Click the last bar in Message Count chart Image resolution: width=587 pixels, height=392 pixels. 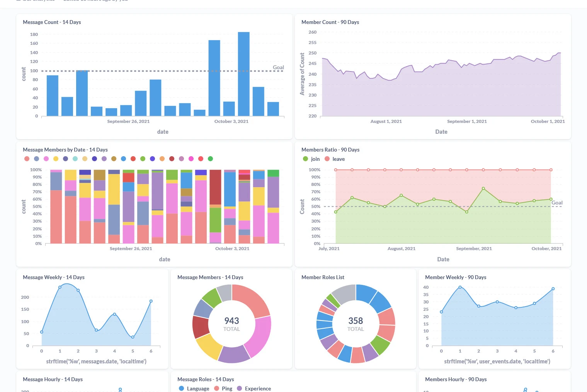[x=273, y=109]
